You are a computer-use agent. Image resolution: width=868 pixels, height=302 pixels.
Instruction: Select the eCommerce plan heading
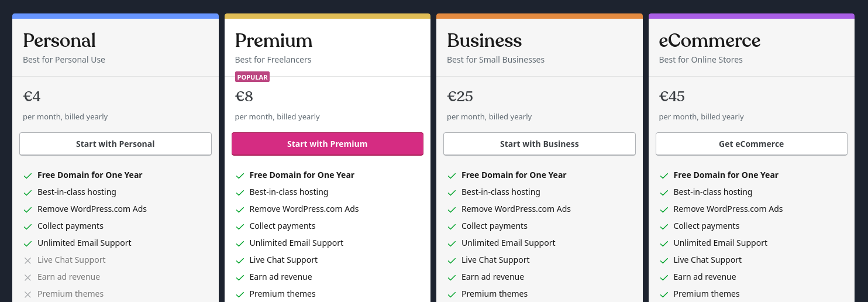[x=709, y=40]
